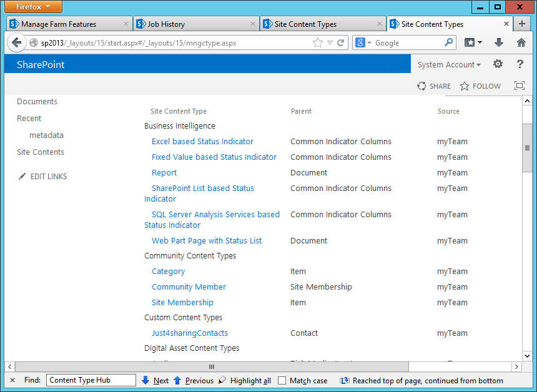Viewport: 537px width, 392px height.
Task: Close the find bar
Action: click(12, 380)
